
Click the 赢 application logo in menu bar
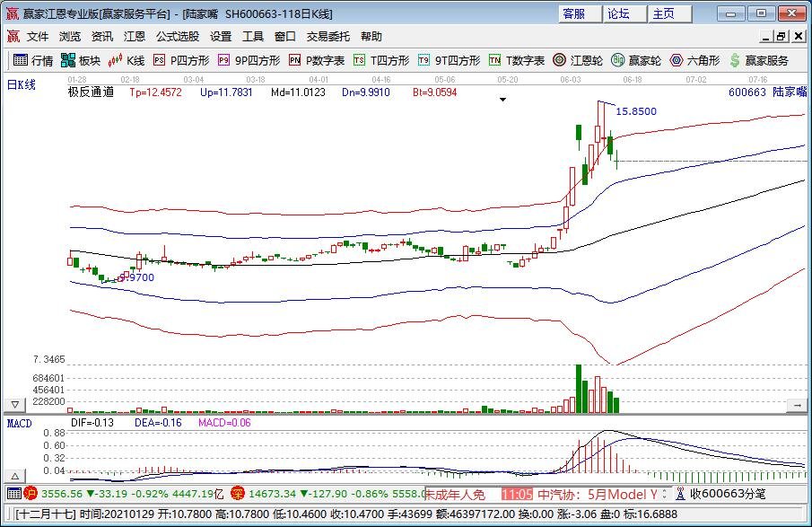pos(13,36)
